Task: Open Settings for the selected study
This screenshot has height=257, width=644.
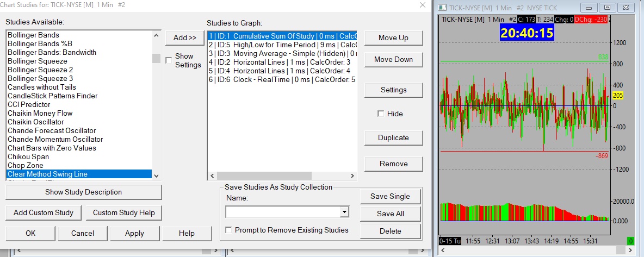Action: (x=393, y=90)
